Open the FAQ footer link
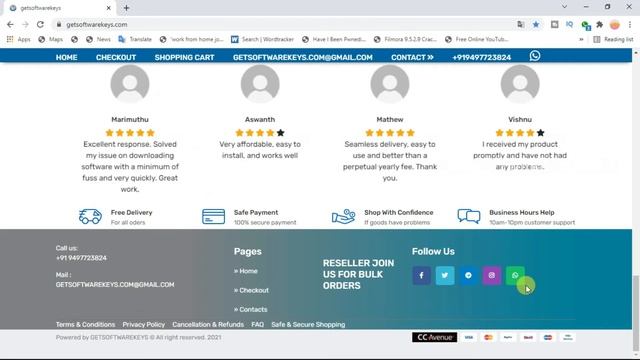 258,324
